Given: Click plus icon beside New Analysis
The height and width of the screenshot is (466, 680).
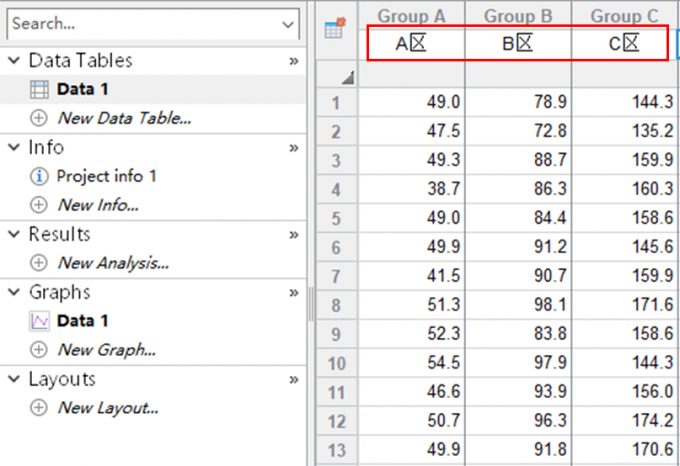Looking at the screenshot, I should point(40,263).
